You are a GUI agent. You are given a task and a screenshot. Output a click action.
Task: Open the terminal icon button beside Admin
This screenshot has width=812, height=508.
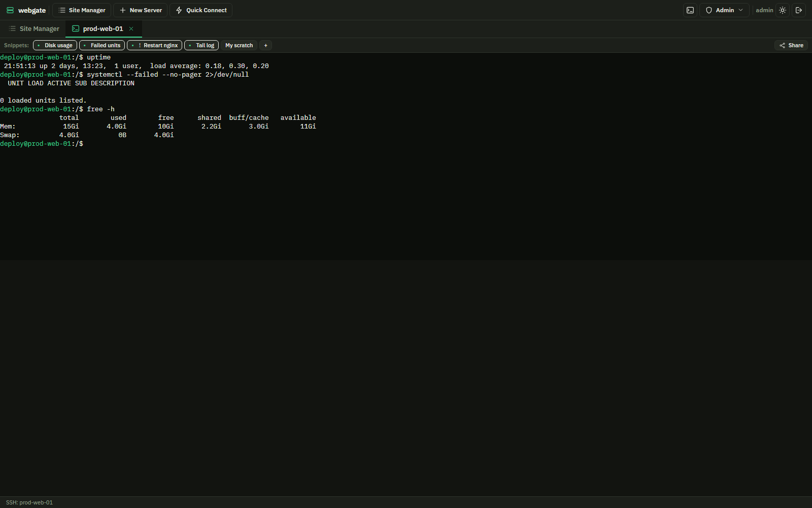point(690,10)
